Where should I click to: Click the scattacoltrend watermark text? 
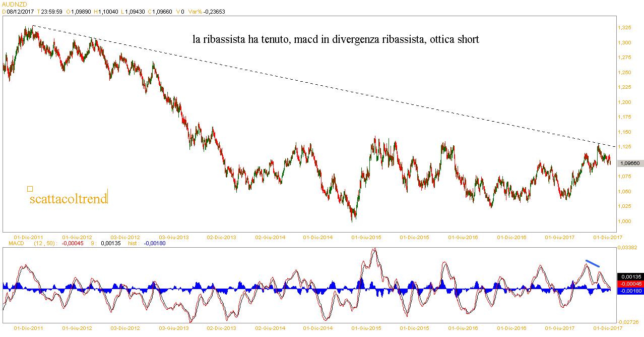coord(69,199)
